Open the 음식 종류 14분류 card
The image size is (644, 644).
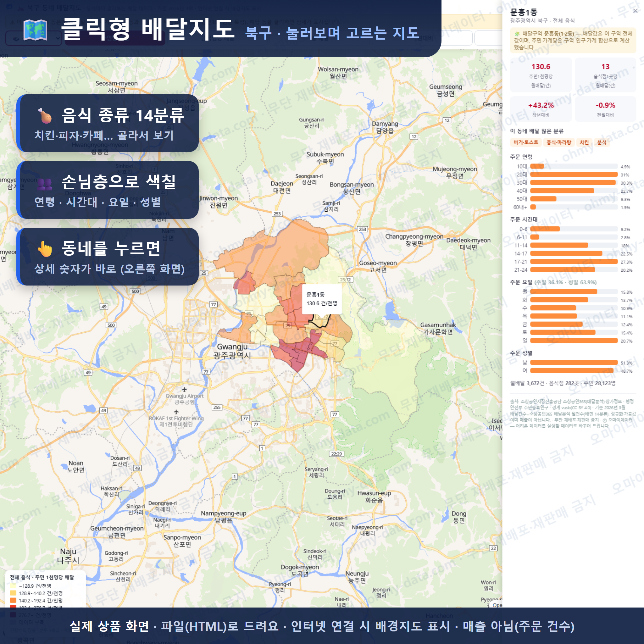108,123
